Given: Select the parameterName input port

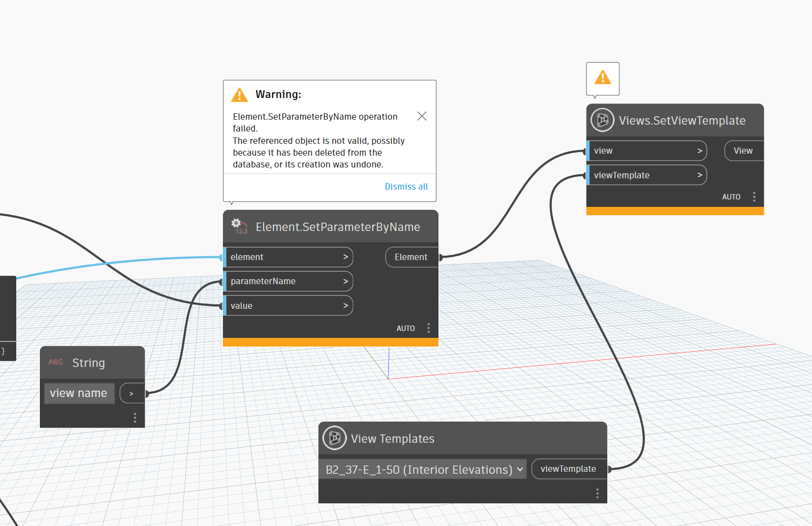Looking at the screenshot, I should 288,281.
